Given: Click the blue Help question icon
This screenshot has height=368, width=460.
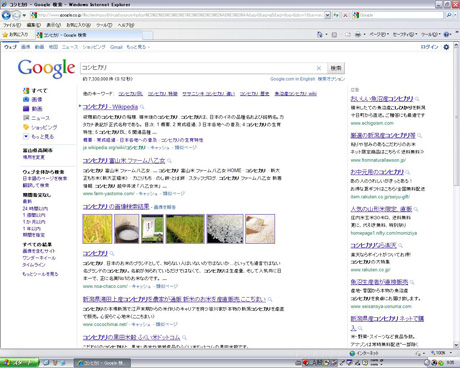Looking at the screenshot, I should click(447, 34).
